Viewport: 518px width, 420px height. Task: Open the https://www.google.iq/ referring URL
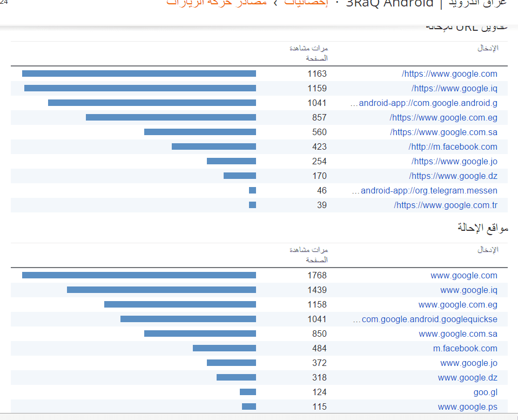(454, 88)
